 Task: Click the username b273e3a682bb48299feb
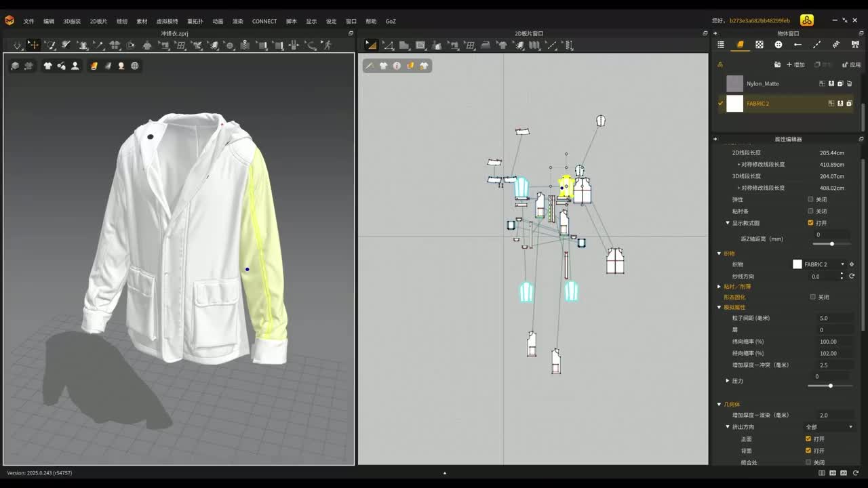(x=759, y=21)
